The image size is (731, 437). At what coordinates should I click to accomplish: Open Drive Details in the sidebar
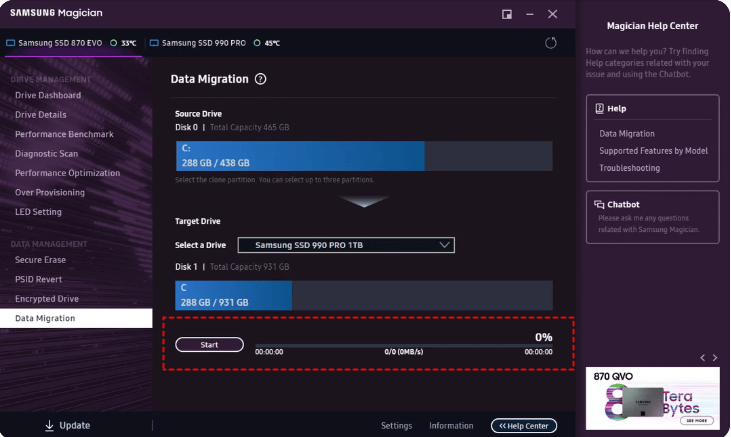coord(41,115)
